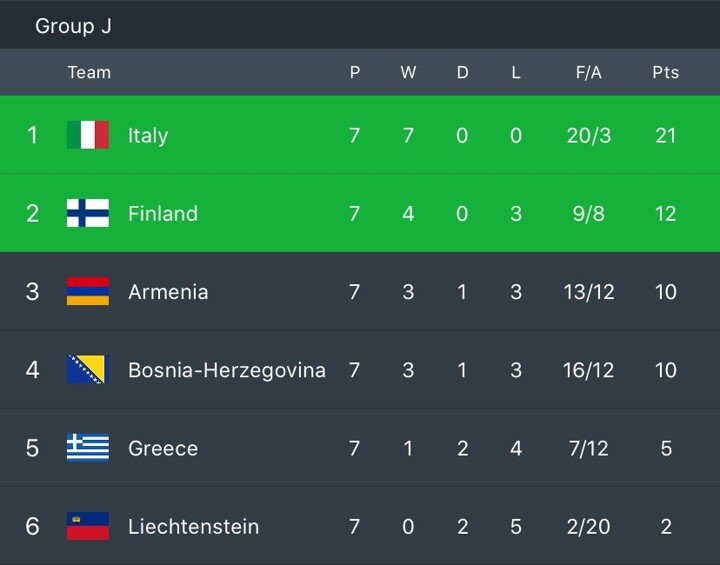720x565 pixels.
Task: Click the Team column header
Action: coord(89,72)
